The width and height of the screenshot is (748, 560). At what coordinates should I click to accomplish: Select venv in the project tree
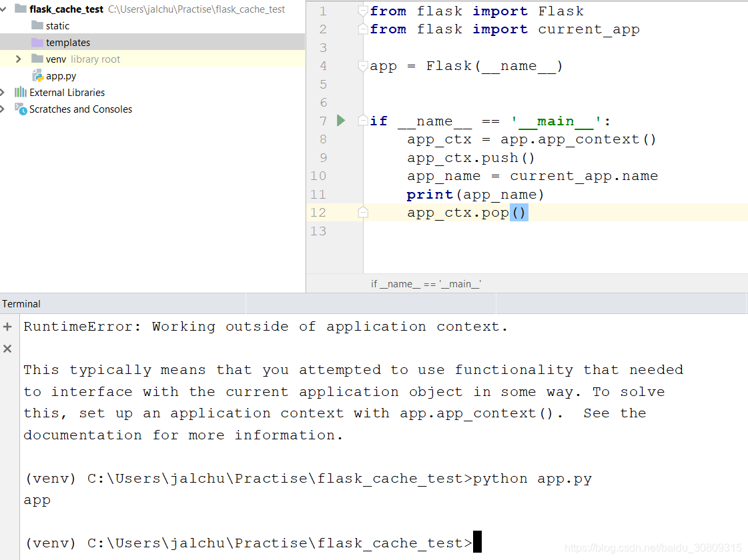[x=55, y=59]
